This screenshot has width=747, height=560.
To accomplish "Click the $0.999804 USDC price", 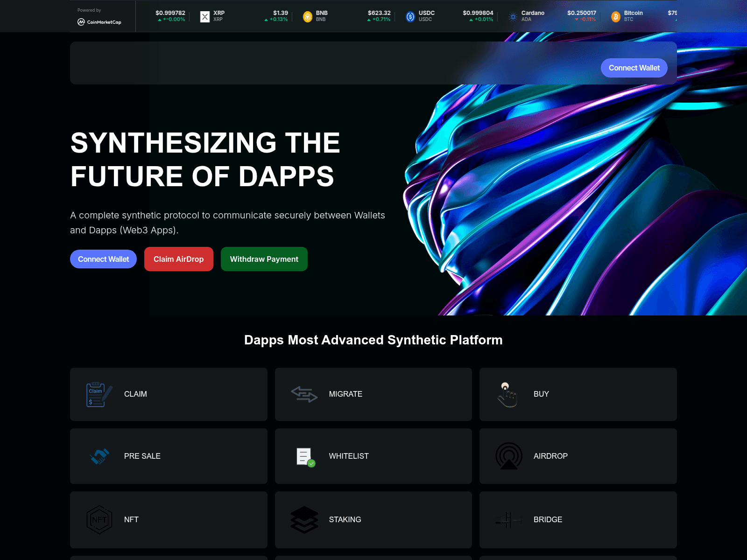I will [x=478, y=13].
